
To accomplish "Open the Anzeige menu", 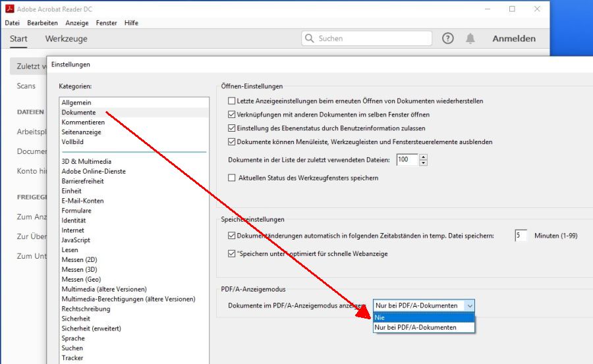I will click(77, 22).
